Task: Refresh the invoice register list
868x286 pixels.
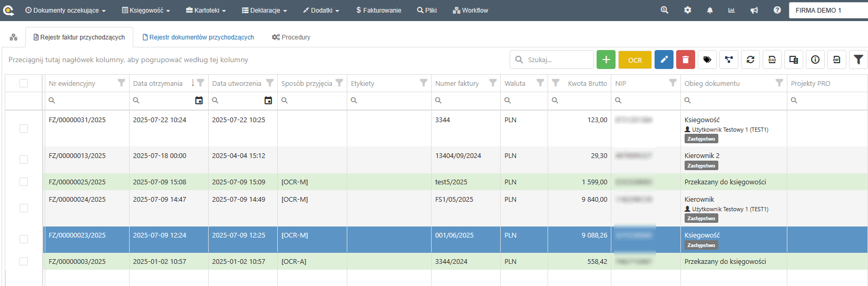Action: pos(750,60)
